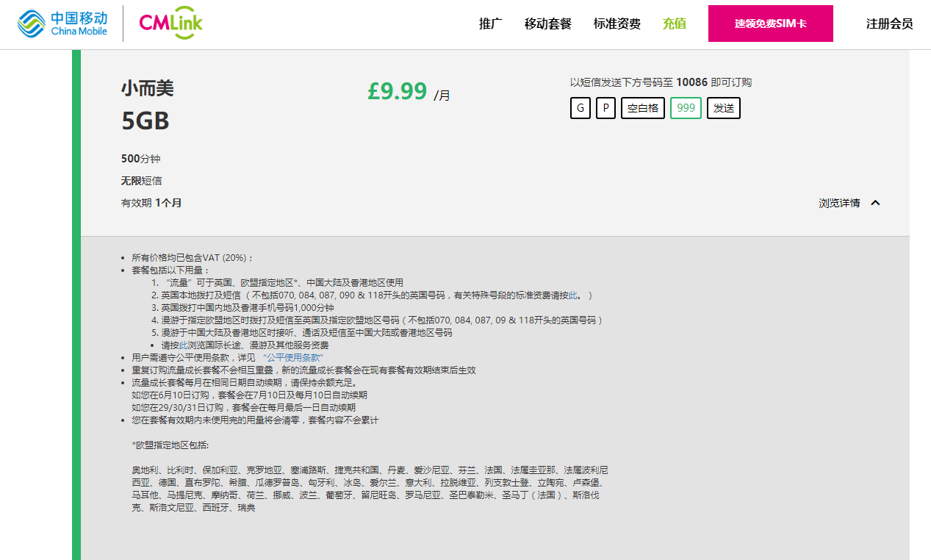Click the 如您在6月10日订购 line
The height and width of the screenshot is (560, 931).
coord(249,395)
